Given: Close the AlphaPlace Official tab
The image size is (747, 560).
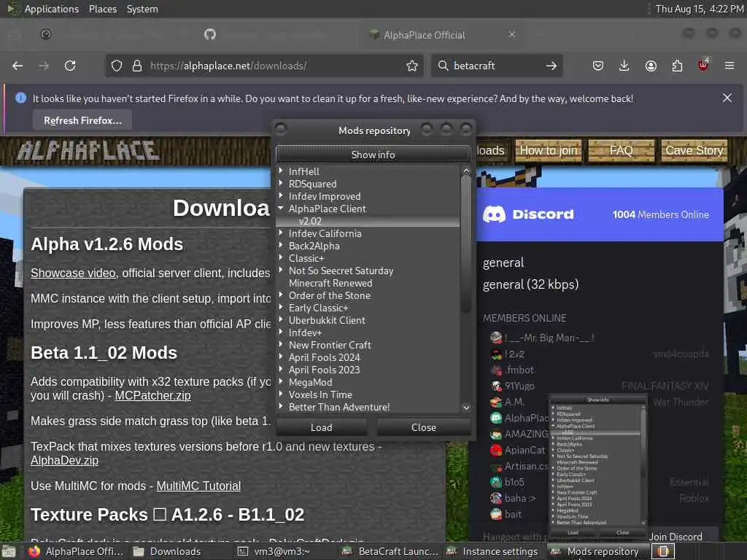Looking at the screenshot, I should 511,34.
